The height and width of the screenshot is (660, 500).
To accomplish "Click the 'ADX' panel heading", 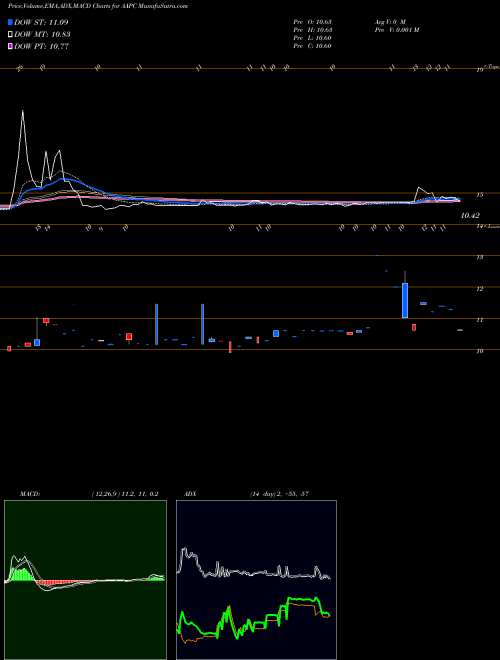I will [190, 494].
